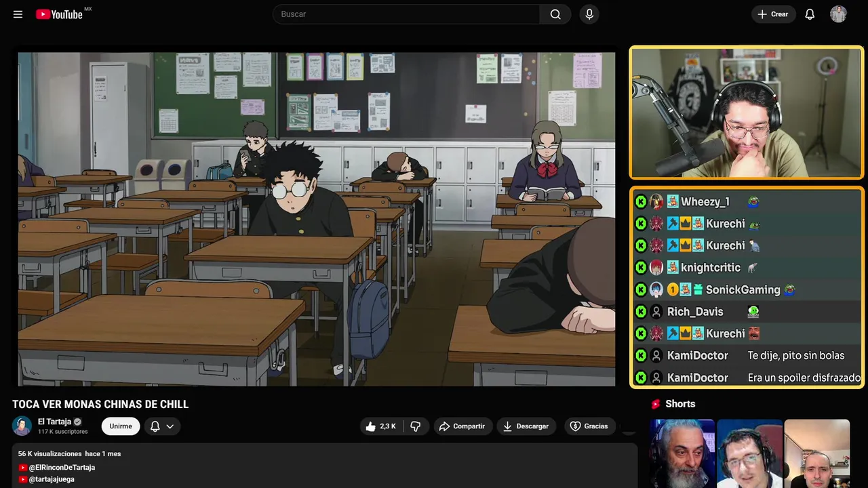Click into the Buscar search field
Image resolution: width=868 pixels, height=488 pixels.
pyautogui.click(x=406, y=14)
